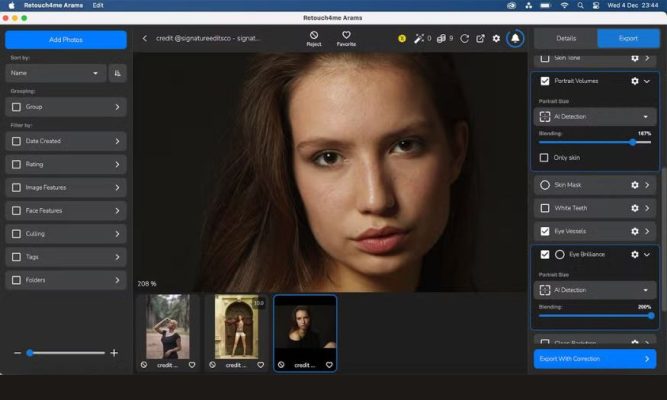This screenshot has height=400, width=667.
Task: Click the refresh arrow icon in toolbar
Action: pyautogui.click(x=464, y=39)
